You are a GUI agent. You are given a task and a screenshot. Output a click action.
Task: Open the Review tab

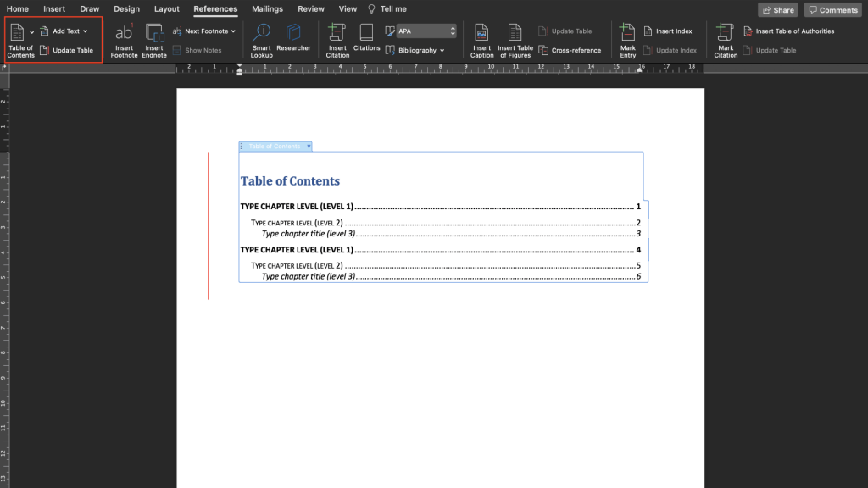click(311, 8)
